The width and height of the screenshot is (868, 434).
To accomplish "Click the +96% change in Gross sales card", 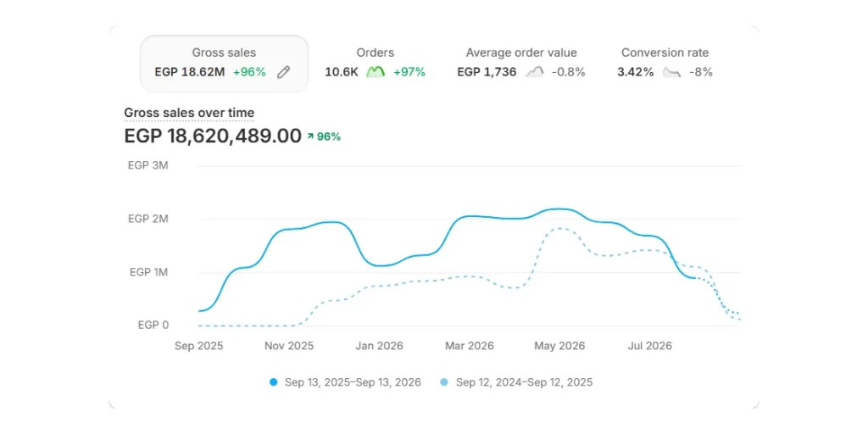I will [x=249, y=72].
